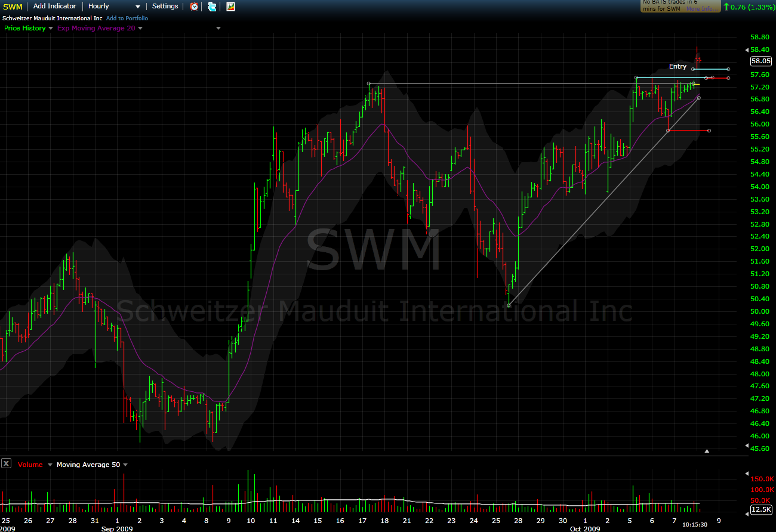Select the Exp Moving Average 20 label
Viewport: 776px width, 532px height.
click(96, 28)
